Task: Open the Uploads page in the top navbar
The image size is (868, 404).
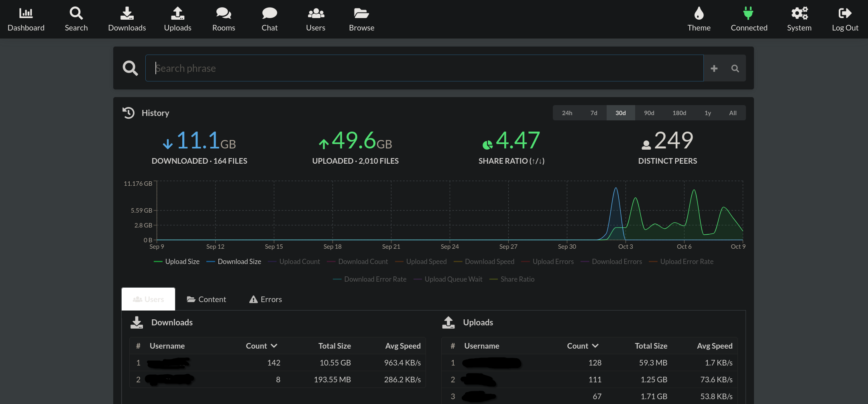Action: point(177,19)
